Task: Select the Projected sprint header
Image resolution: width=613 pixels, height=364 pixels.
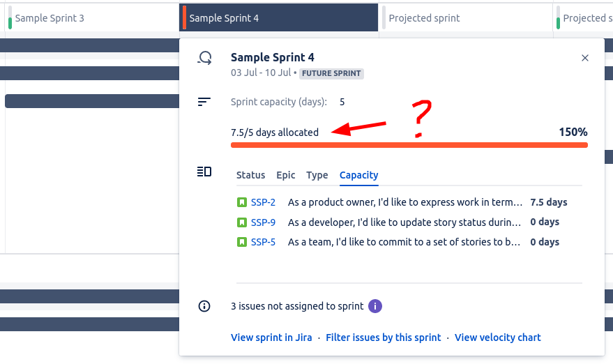Action: tap(466, 18)
